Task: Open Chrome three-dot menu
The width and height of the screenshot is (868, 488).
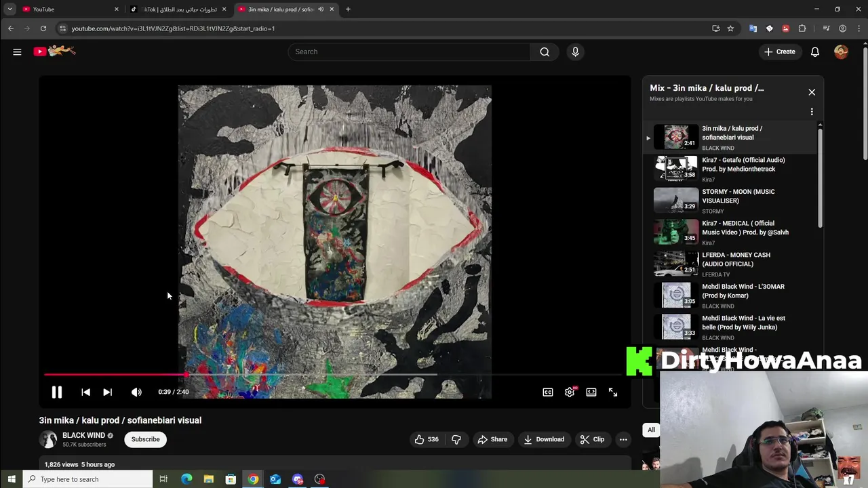Action: pyautogui.click(x=858, y=28)
